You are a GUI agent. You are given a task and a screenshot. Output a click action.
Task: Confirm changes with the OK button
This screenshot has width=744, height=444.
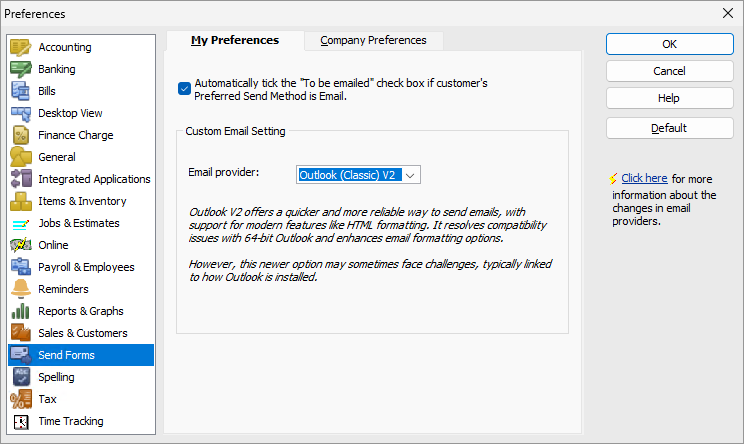click(670, 44)
